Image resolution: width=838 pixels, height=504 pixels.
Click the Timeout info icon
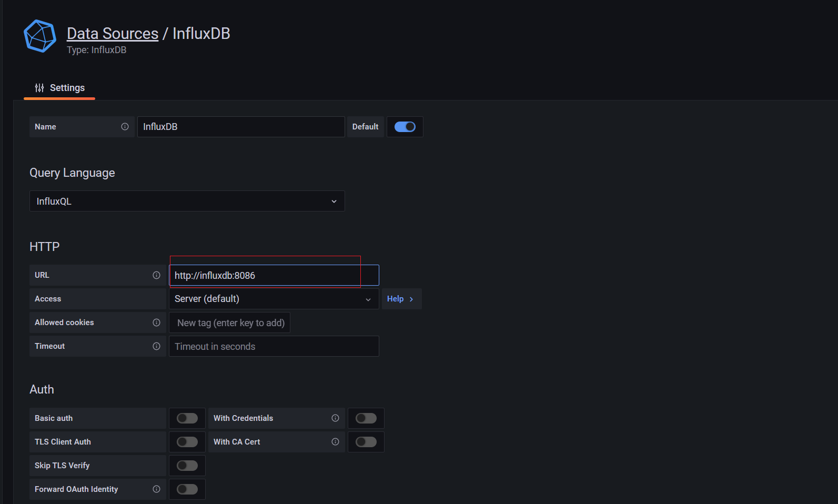(156, 346)
